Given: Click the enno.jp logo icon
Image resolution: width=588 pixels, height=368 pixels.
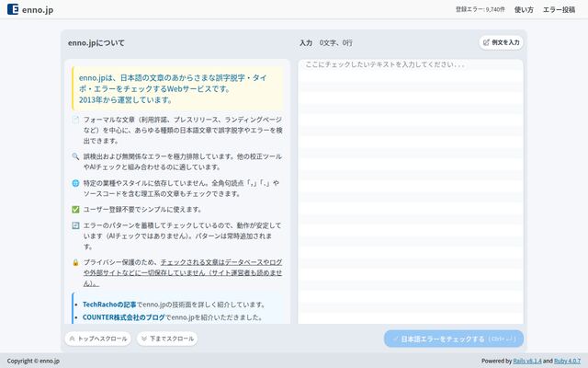Looking at the screenshot, I should click(x=13, y=9).
